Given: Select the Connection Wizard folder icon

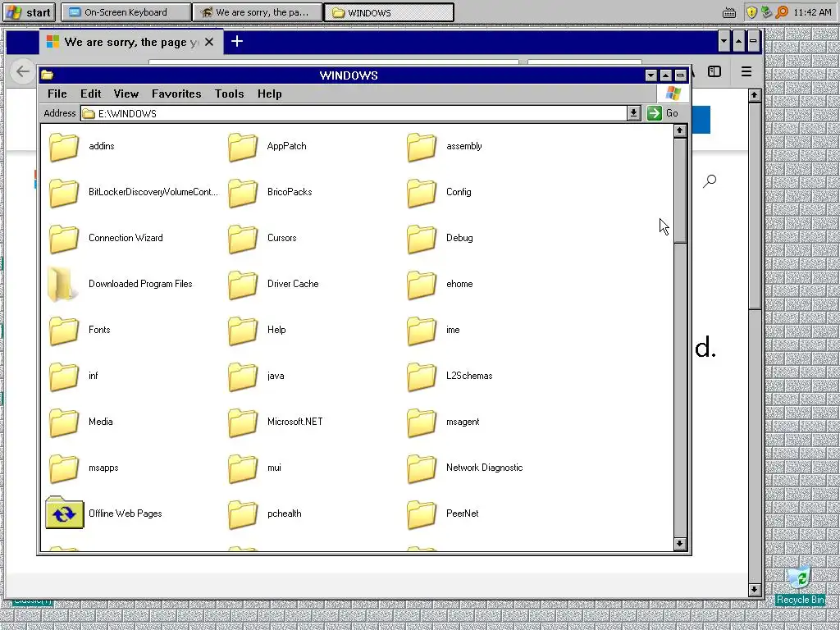Looking at the screenshot, I should [64, 239].
